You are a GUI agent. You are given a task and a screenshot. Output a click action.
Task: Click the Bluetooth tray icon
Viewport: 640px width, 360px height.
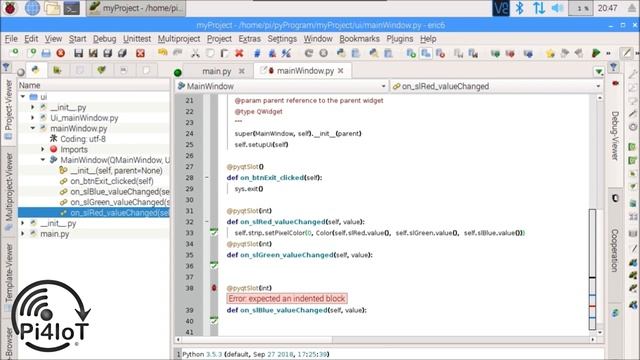[519, 8]
